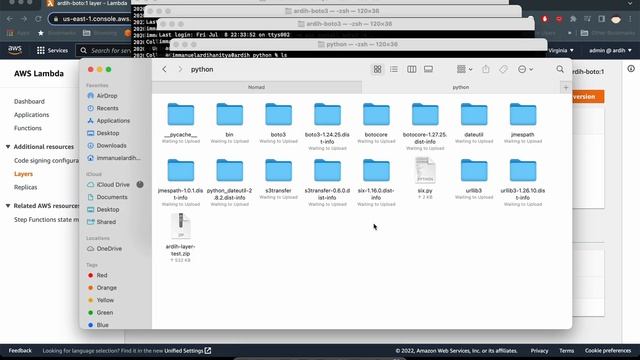Open Unified Settings link
The image size is (640, 360).
coord(187,351)
